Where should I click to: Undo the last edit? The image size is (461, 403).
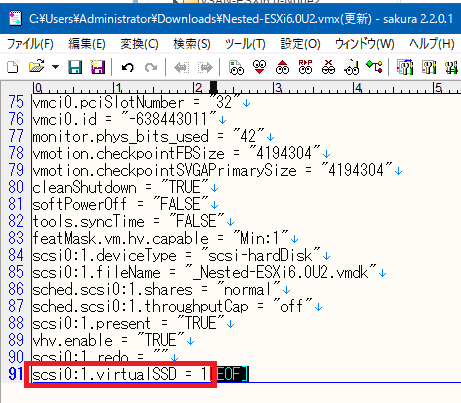[128, 68]
